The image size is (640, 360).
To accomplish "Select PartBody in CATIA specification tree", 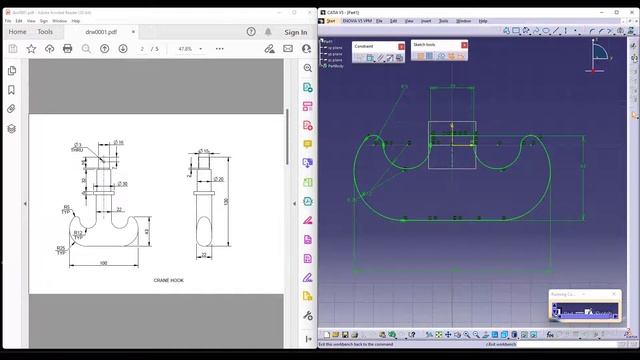I will click(x=336, y=66).
